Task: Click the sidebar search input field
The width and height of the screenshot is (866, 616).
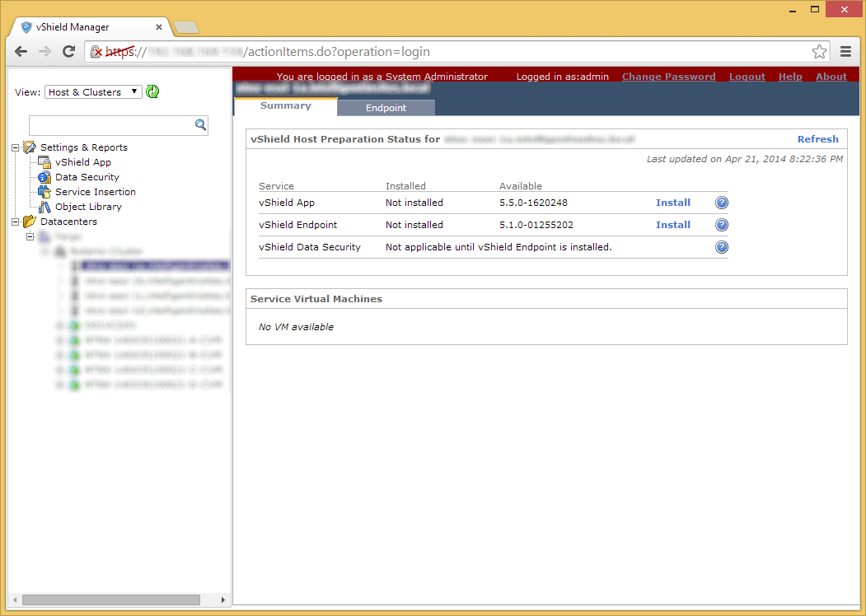Action: pyautogui.click(x=112, y=125)
